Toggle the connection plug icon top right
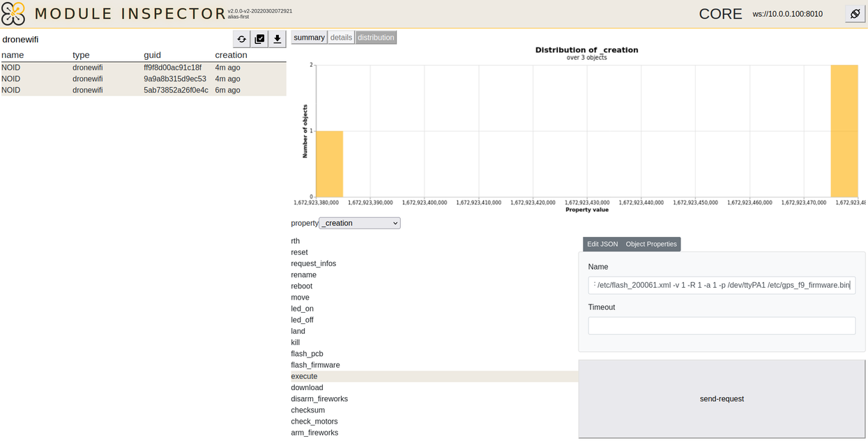 click(855, 13)
